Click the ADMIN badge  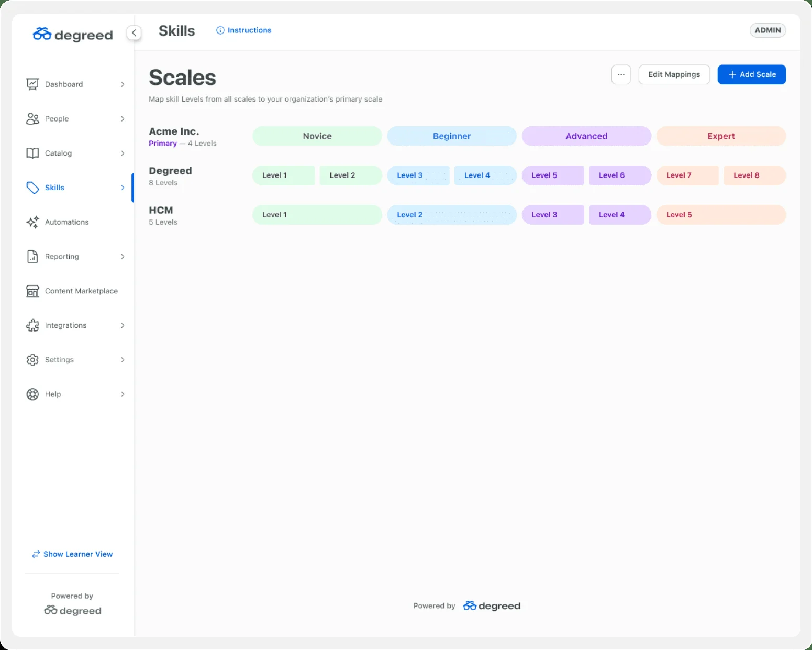pos(767,30)
